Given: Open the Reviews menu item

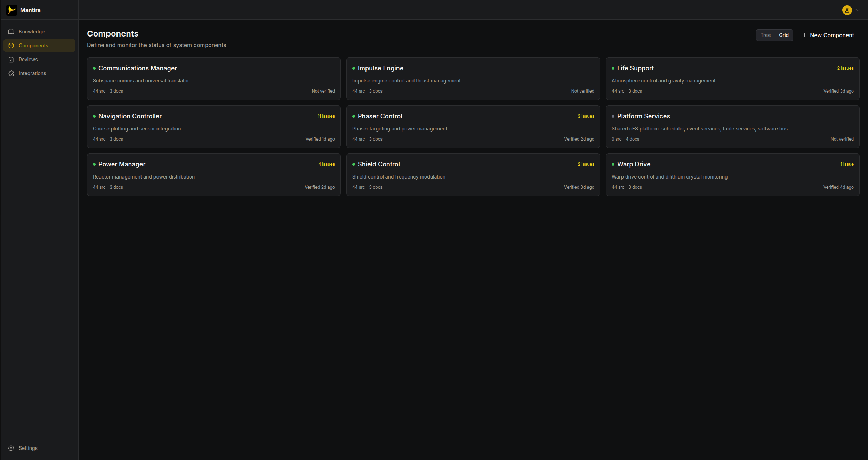Looking at the screenshot, I should 28,60.
